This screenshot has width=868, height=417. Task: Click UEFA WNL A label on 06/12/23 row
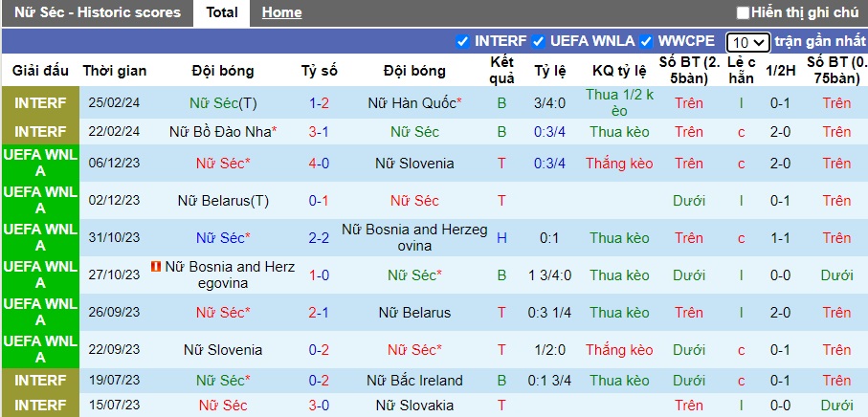(40, 164)
